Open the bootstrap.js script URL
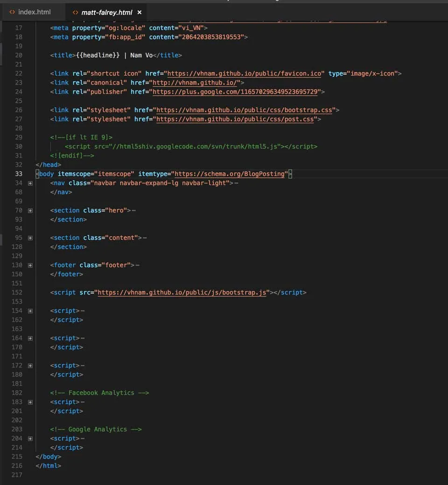Image resolution: width=448 pixels, height=485 pixels. 182,293
